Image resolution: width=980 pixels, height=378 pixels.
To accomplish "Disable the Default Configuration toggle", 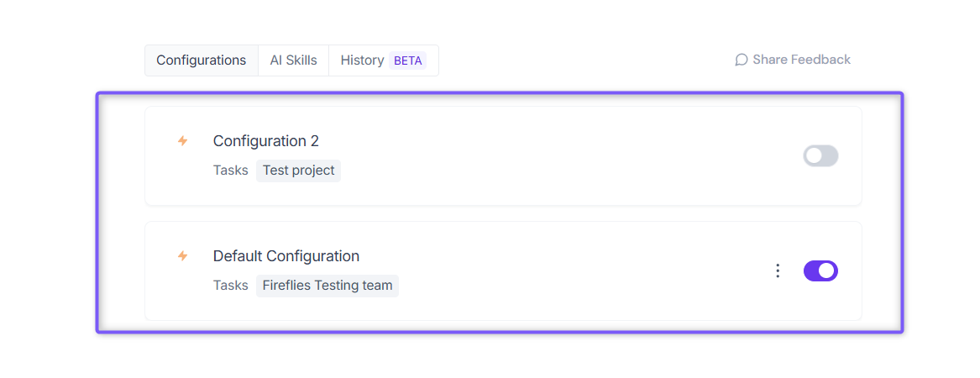I will click(820, 270).
